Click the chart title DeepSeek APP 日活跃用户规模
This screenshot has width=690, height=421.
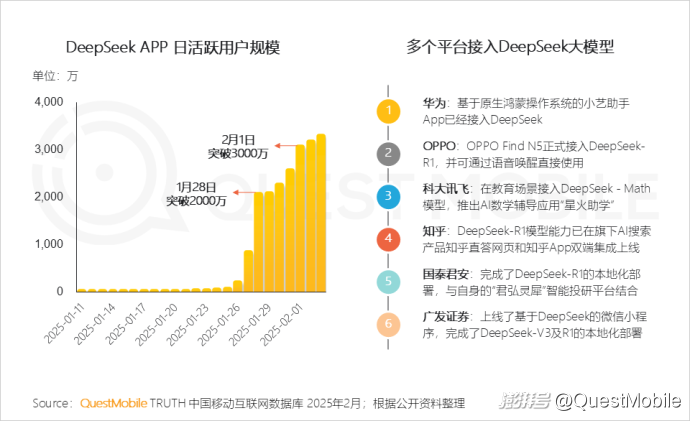pyautogui.click(x=173, y=47)
